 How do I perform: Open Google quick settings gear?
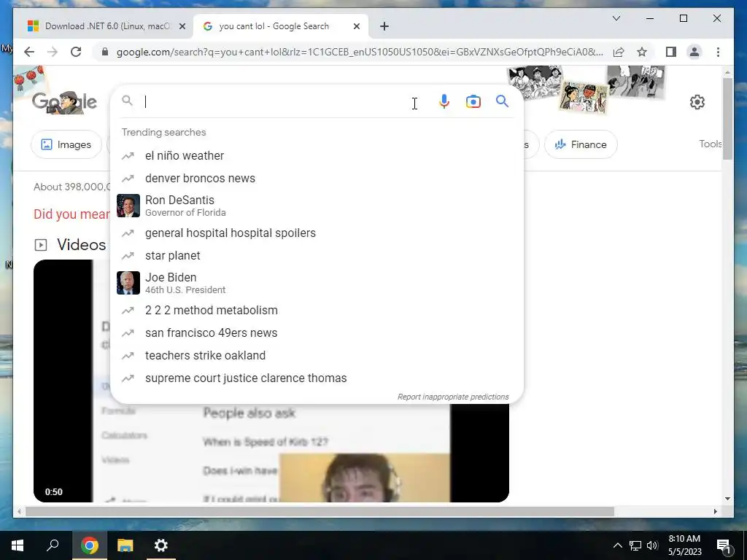click(697, 102)
